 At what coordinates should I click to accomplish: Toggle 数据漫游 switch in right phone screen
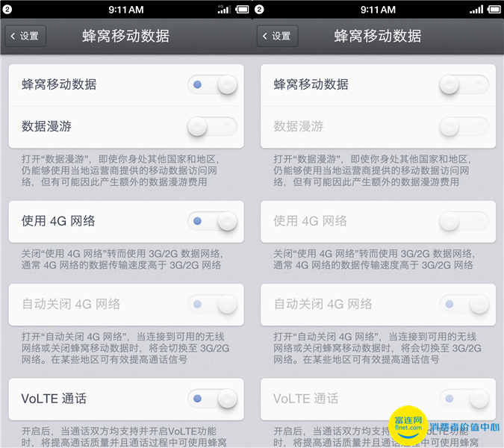pos(464,126)
